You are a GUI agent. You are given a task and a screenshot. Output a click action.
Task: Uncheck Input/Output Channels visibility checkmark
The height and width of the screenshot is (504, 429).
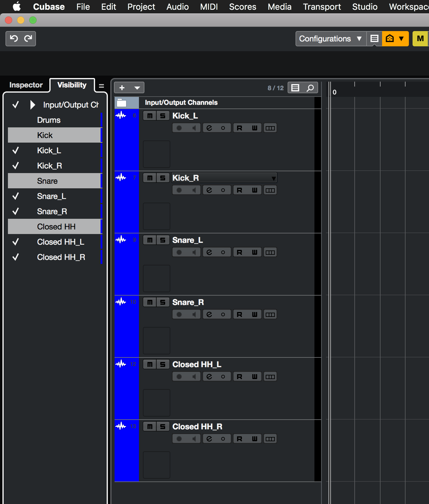(x=16, y=105)
